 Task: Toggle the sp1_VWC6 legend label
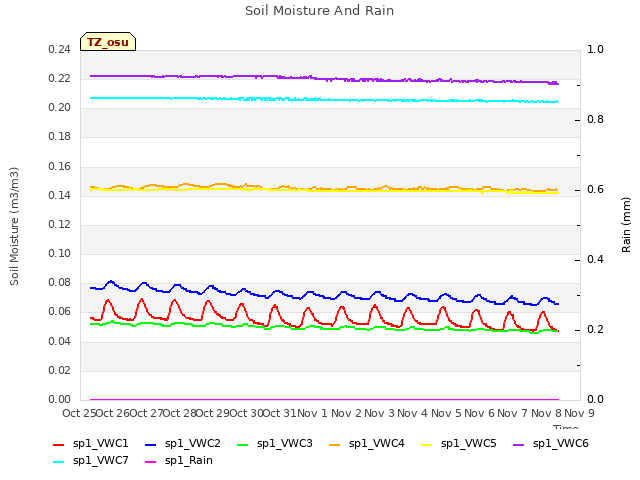point(561,444)
